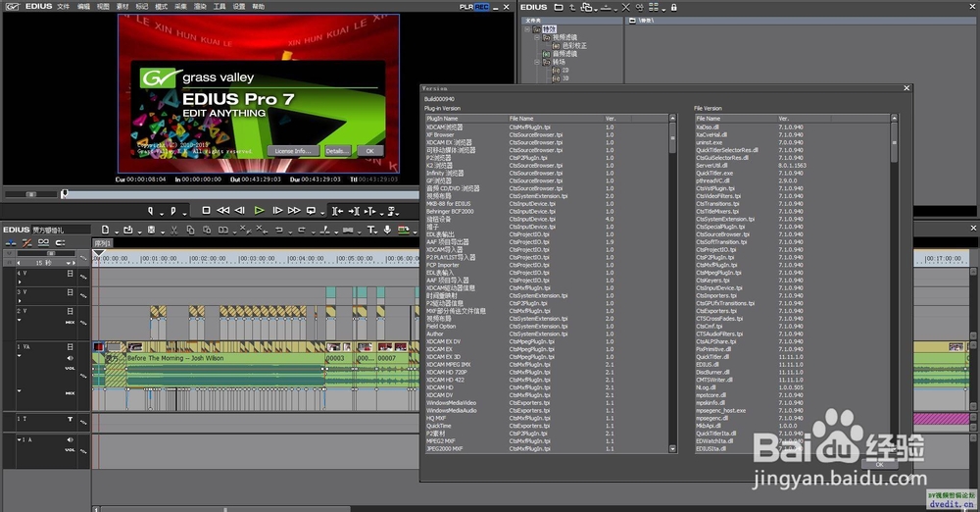Click the Rewind playback button
Image resolution: width=980 pixels, height=512 pixels.
[x=222, y=211]
